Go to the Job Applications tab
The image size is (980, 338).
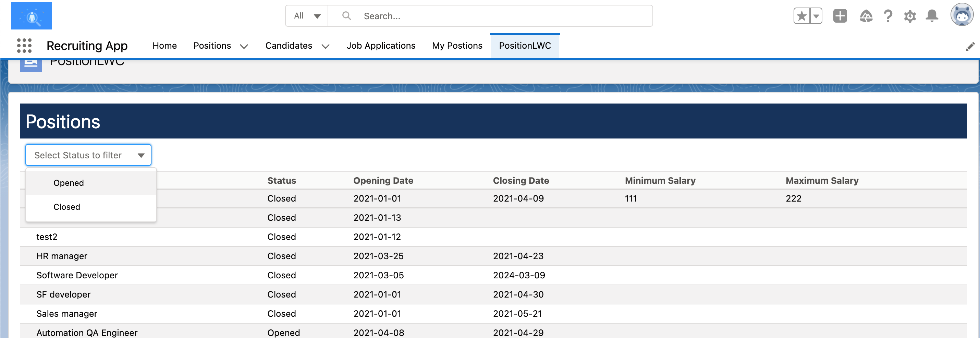pyautogui.click(x=381, y=46)
